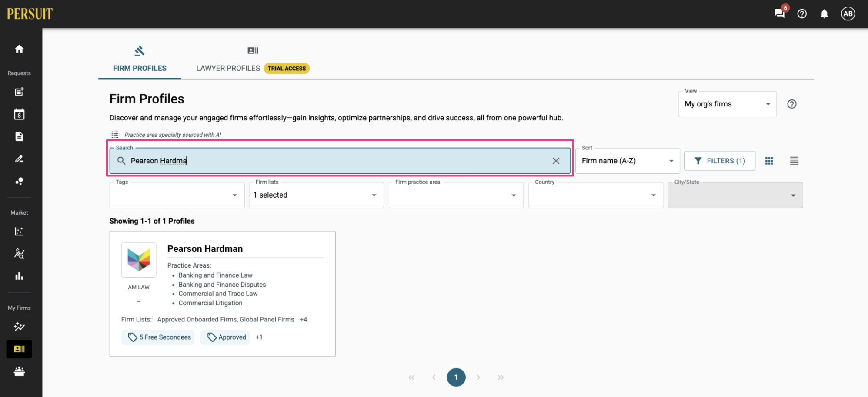Screen dimensions: 868x397
Task: Click 'Commercial and Trade Law' practice area
Action: [x=218, y=294]
